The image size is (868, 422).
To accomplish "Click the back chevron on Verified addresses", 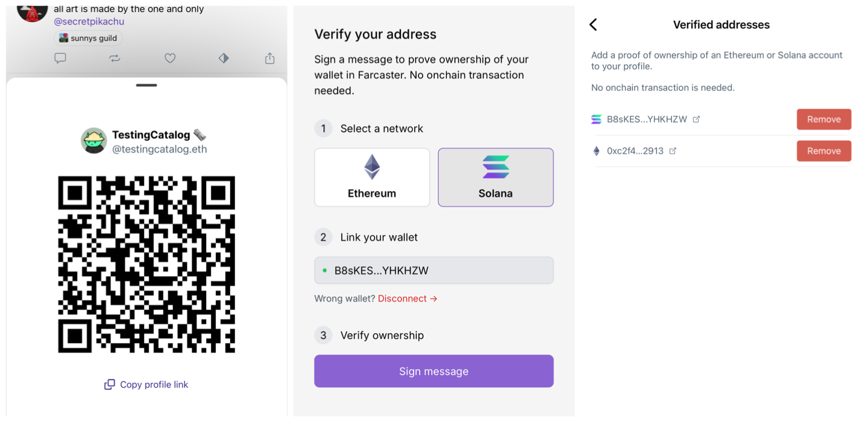I will coord(593,24).
